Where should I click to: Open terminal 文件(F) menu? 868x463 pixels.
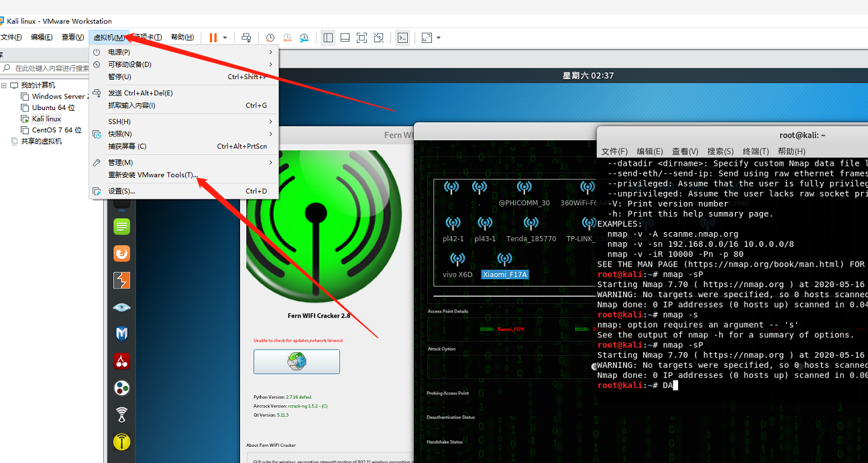point(614,152)
